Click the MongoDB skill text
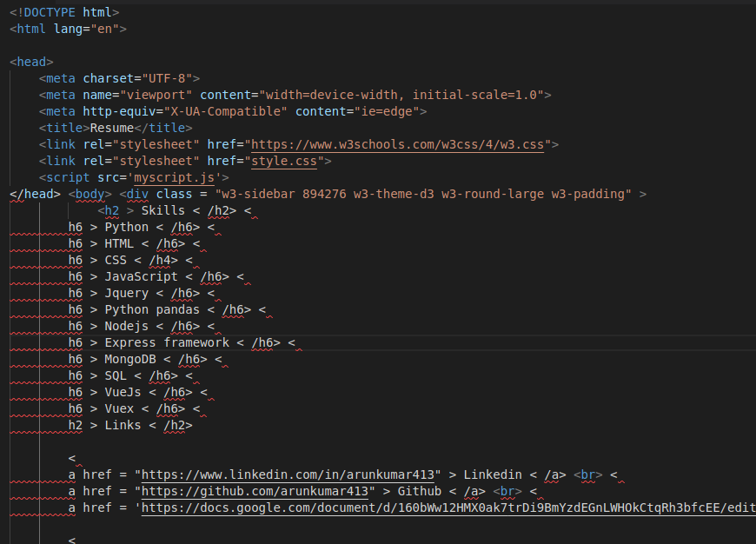 coord(130,359)
